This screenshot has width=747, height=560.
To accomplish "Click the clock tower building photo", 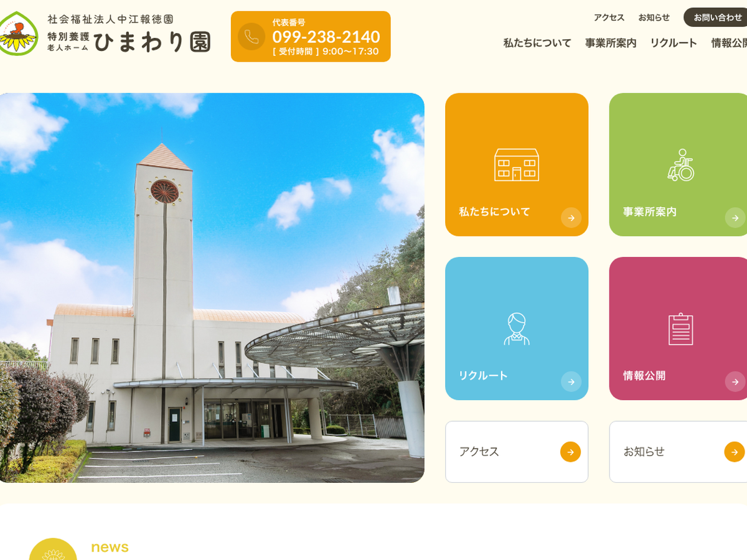I will pos(212,287).
